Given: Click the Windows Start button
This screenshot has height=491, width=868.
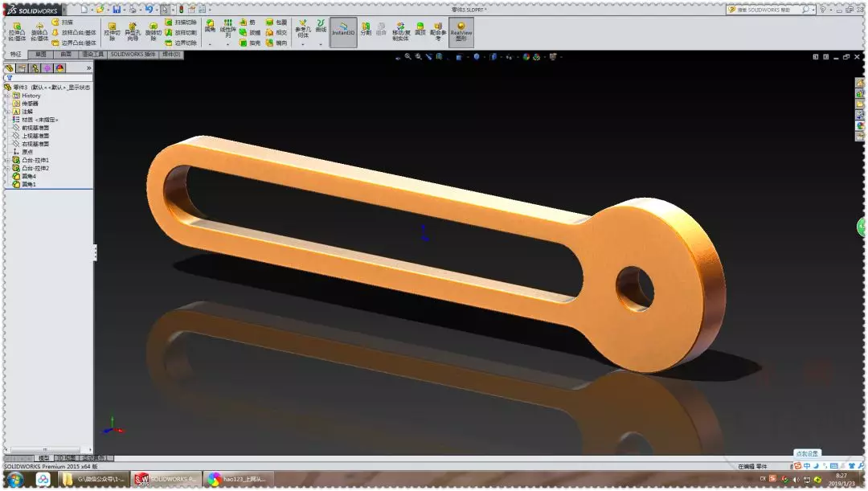Looking at the screenshot, I should click(x=14, y=480).
